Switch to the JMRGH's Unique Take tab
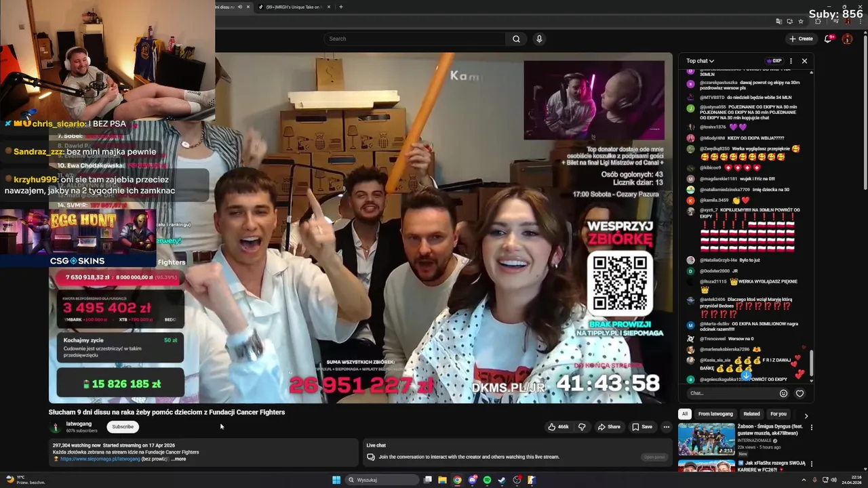Screen dimensions: 868x488 [x=294, y=7]
